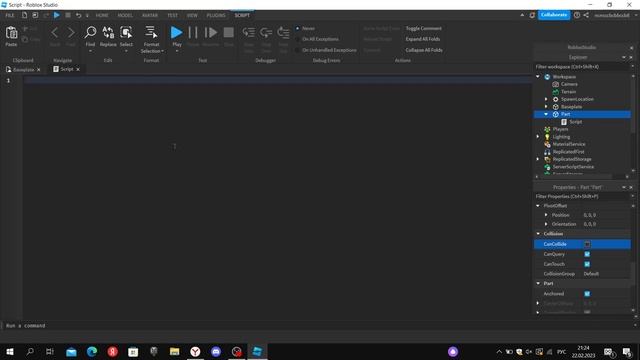Viewport: 640px width, 360px height.
Task: Switch to the HOME ribbon tab
Action: [102, 15]
